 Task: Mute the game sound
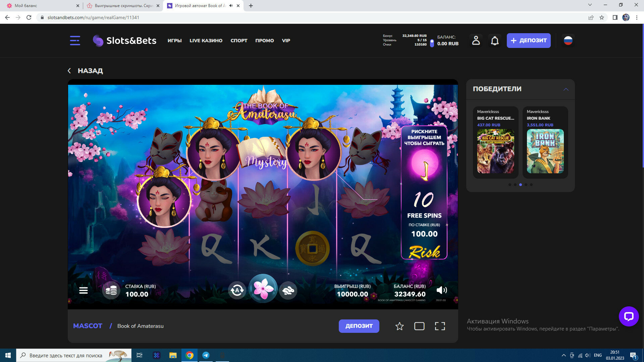click(x=441, y=290)
